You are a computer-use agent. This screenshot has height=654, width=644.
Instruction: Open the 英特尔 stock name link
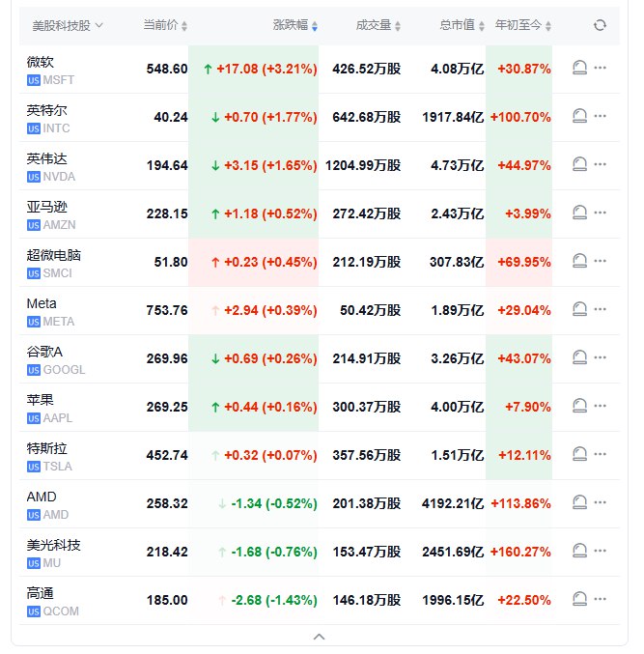tap(46, 110)
